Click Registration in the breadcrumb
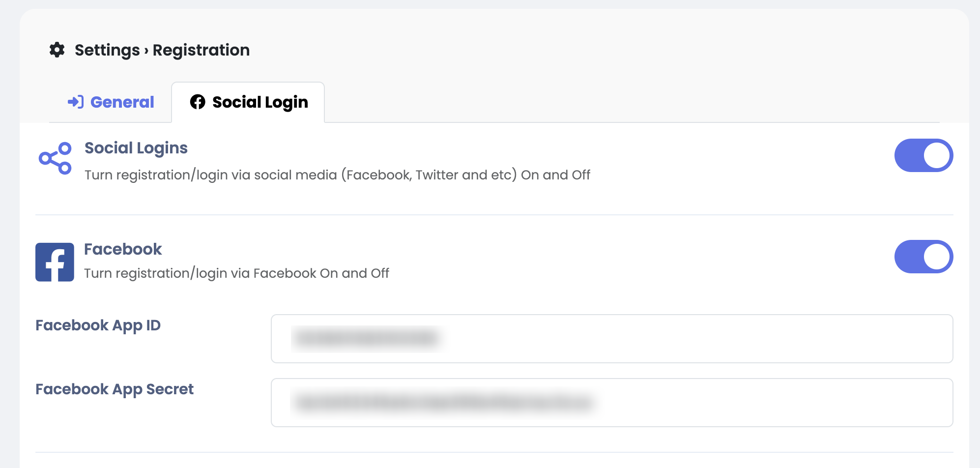980x468 pixels. click(x=201, y=50)
